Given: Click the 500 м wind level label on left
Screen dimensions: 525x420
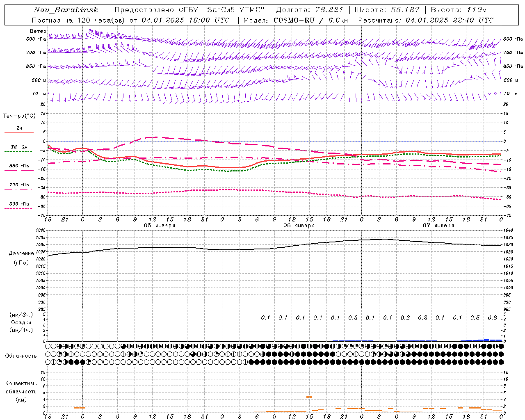Looking at the screenshot, I should click(x=39, y=80).
